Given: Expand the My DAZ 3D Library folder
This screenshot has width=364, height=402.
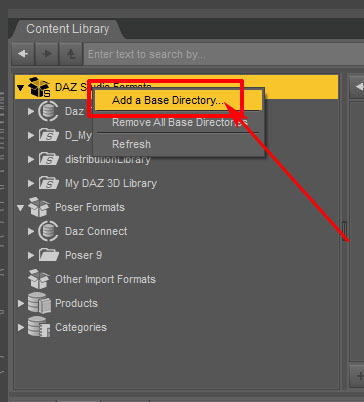Looking at the screenshot, I should point(31,183).
